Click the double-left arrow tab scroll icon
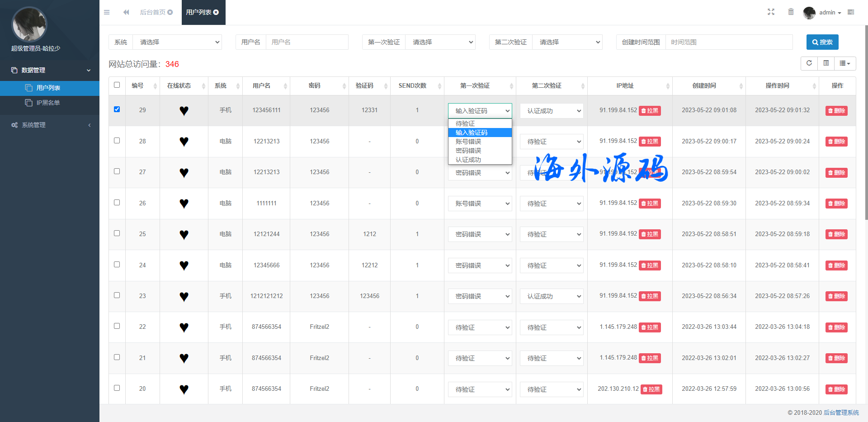The height and width of the screenshot is (422, 868). [x=126, y=12]
